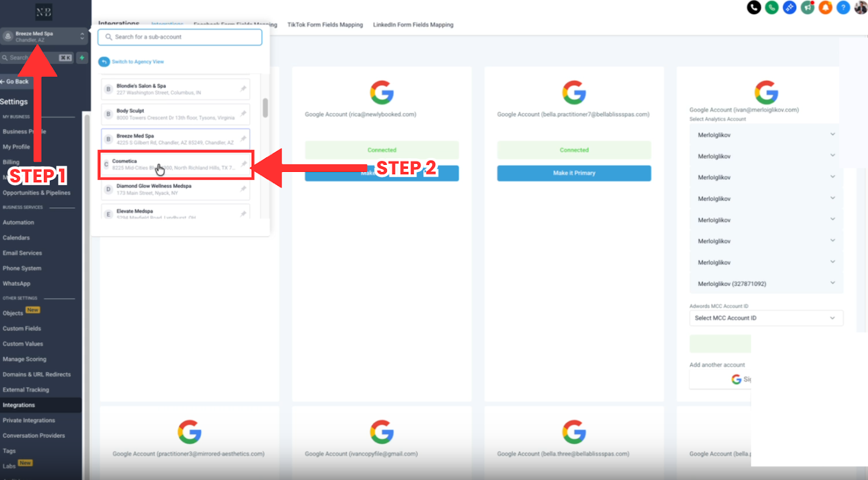Image resolution: width=868 pixels, height=480 pixels.
Task: Open the Select MCC Account ID dropdown
Action: click(766, 318)
